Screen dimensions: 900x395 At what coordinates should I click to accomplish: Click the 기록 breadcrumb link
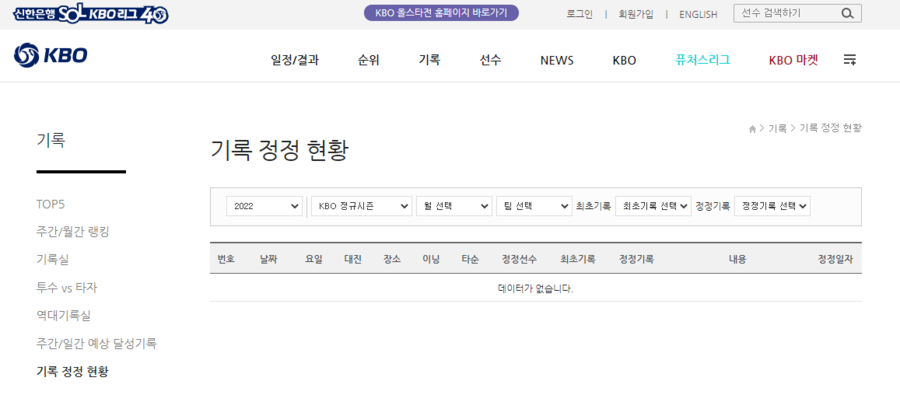(777, 129)
